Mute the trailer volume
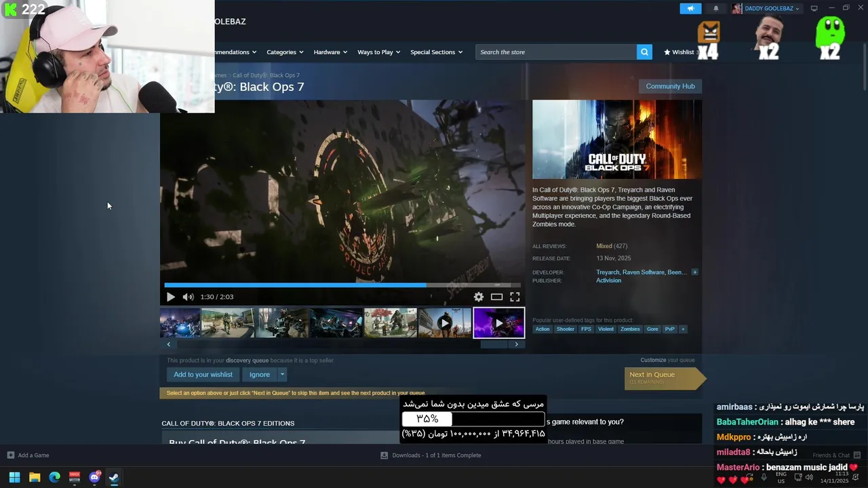 pos(188,297)
